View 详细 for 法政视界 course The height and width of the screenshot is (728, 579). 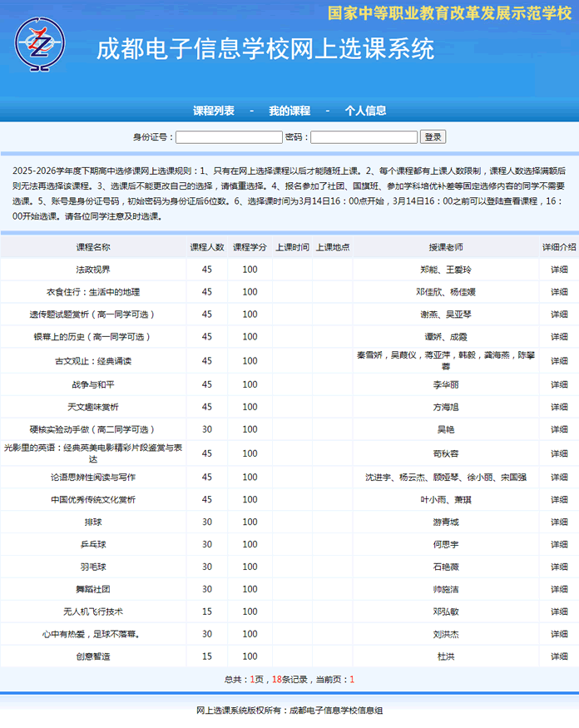(559, 270)
